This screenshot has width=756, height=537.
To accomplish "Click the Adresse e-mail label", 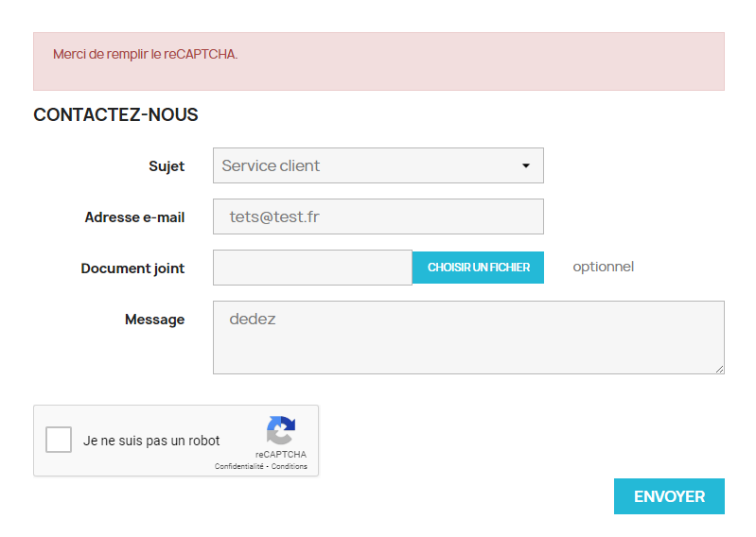I will coord(134,217).
